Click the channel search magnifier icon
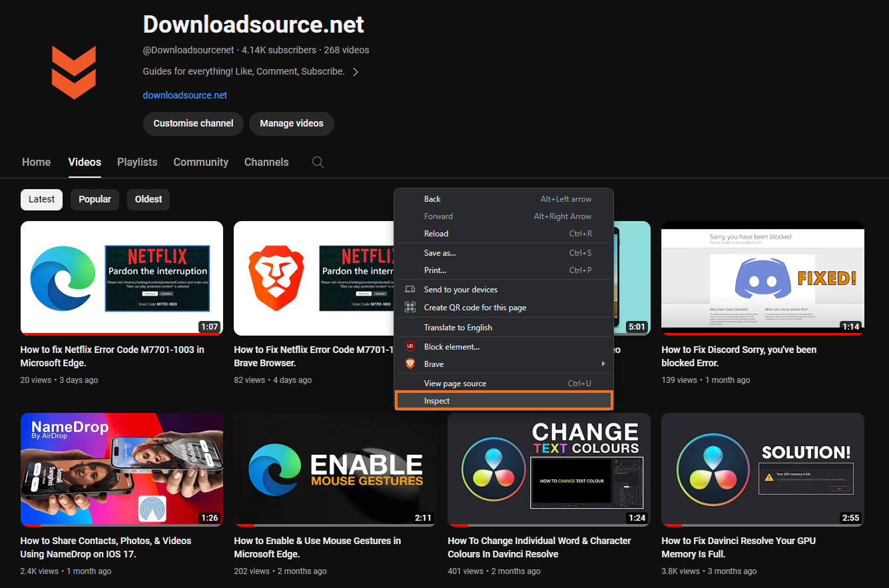 (318, 162)
